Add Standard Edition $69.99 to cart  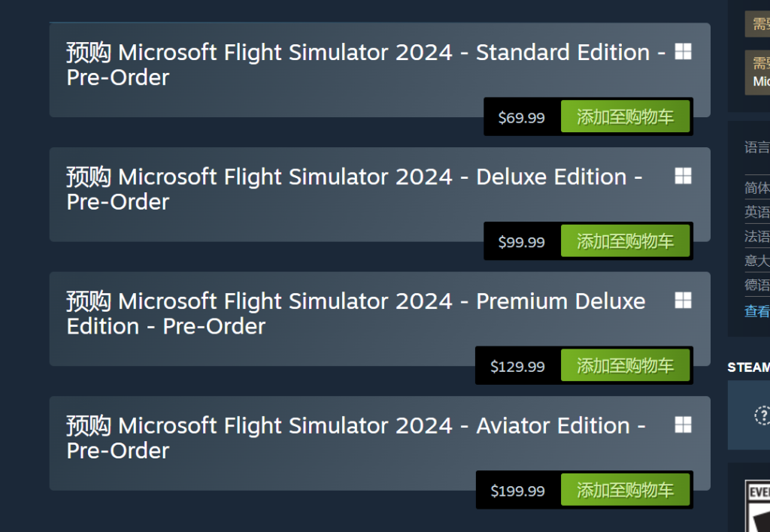[625, 116]
